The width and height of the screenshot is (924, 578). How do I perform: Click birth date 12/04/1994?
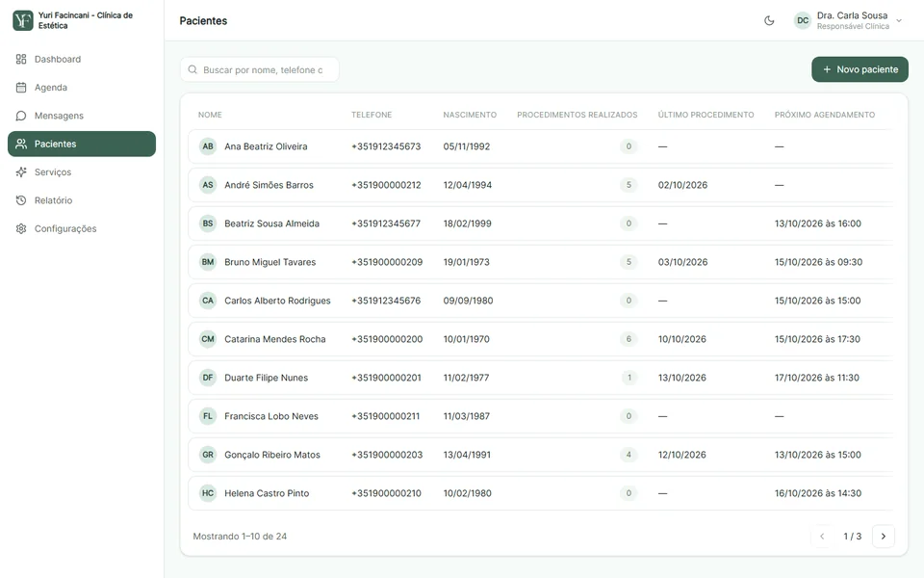[x=468, y=185]
